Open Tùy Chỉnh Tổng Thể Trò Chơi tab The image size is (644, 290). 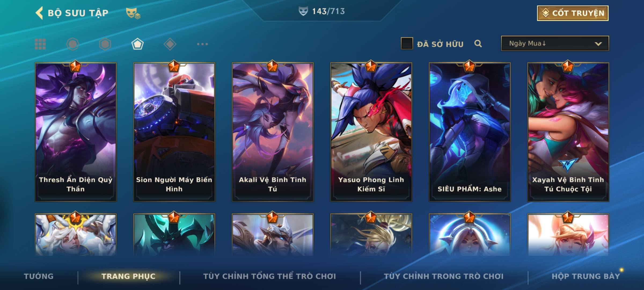[x=270, y=276]
